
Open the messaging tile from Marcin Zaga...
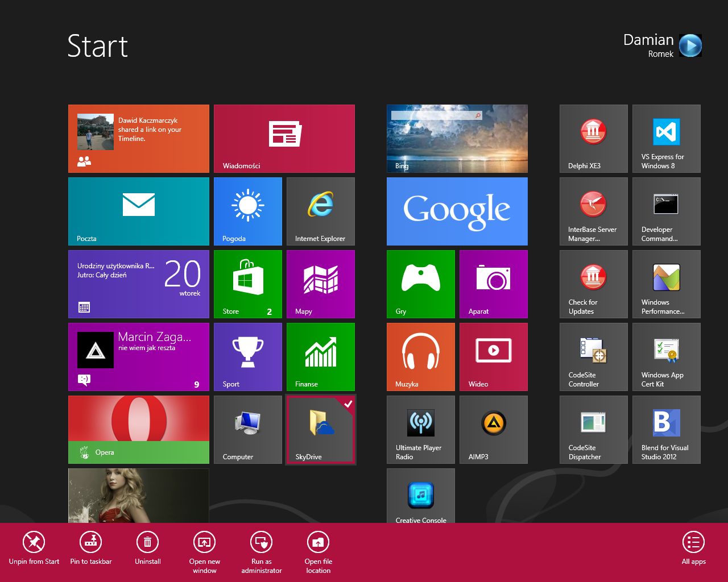point(139,357)
